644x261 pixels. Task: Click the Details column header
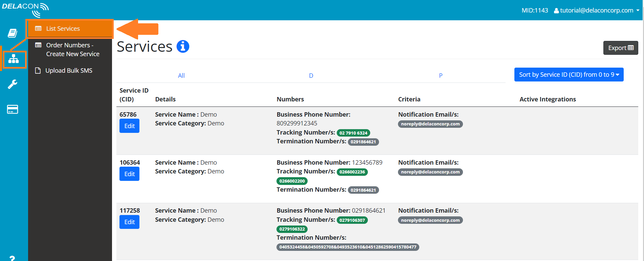pyautogui.click(x=165, y=99)
